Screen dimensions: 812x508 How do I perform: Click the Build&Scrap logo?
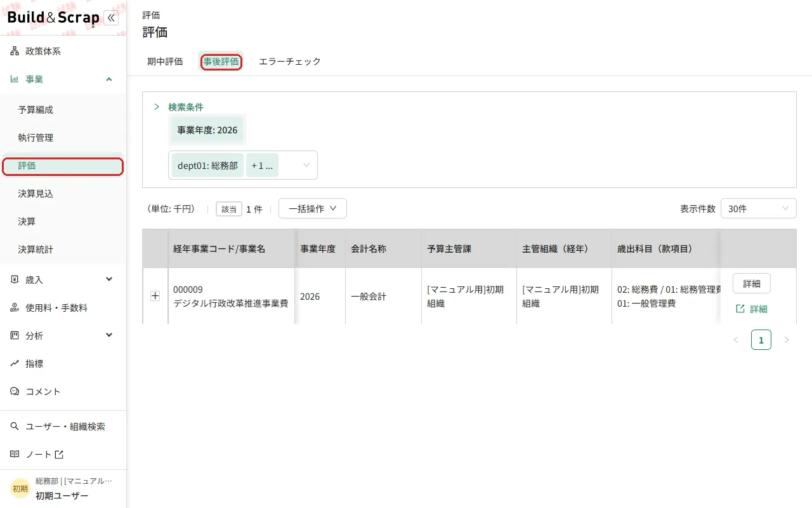[53, 18]
